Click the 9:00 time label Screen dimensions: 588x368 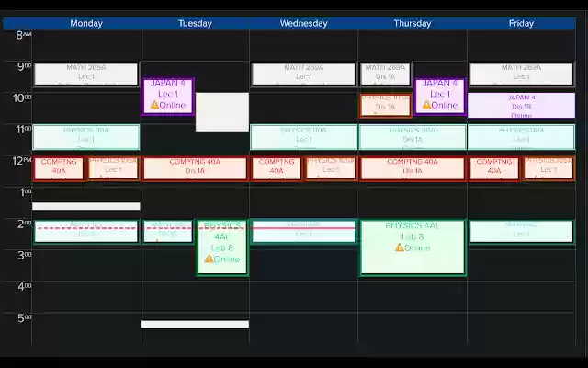click(x=23, y=67)
